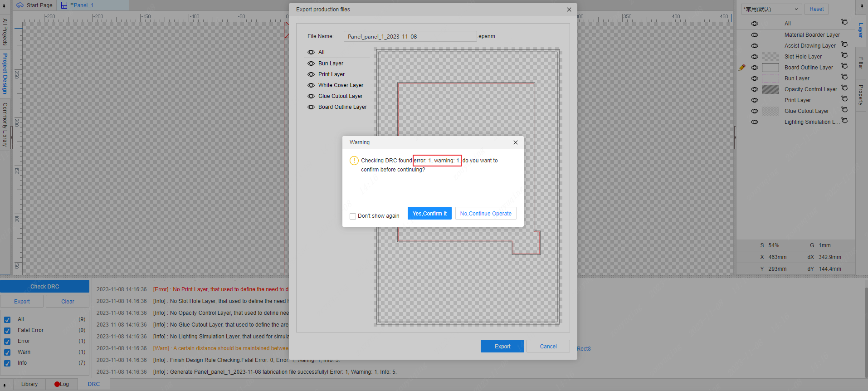Click the Slot Hole Layer checkered swatch
Viewport: 868px width, 391px height.
point(770,57)
